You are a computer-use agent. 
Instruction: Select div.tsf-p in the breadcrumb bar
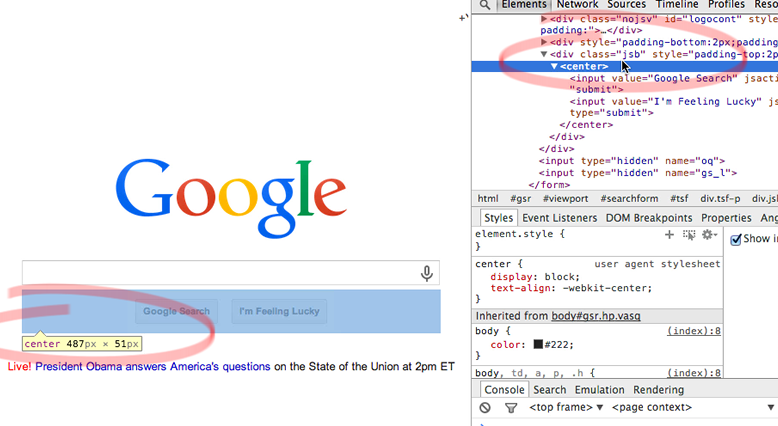(x=720, y=198)
